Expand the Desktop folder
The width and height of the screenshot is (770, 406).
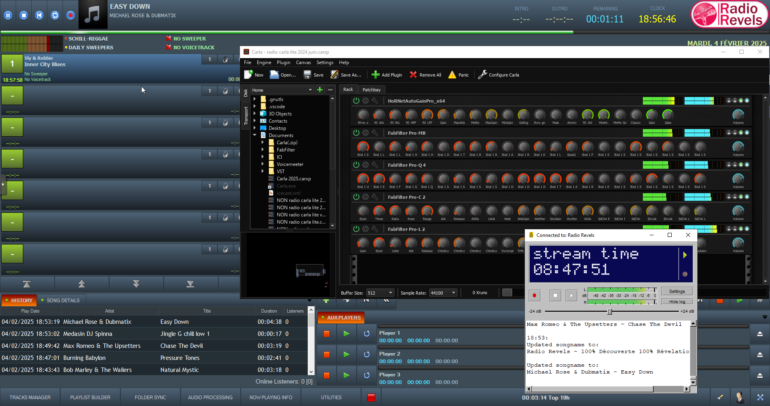(254, 128)
